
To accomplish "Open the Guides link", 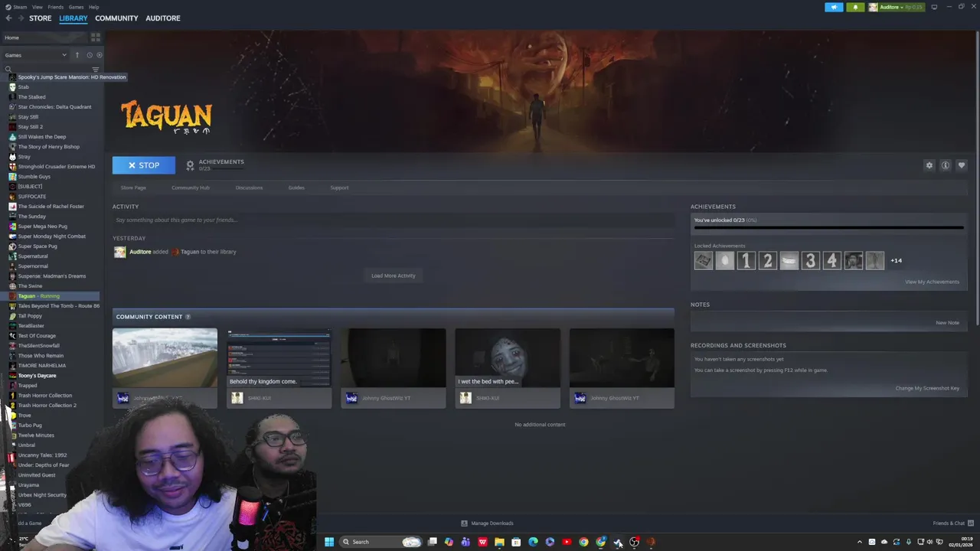I will 296,187.
